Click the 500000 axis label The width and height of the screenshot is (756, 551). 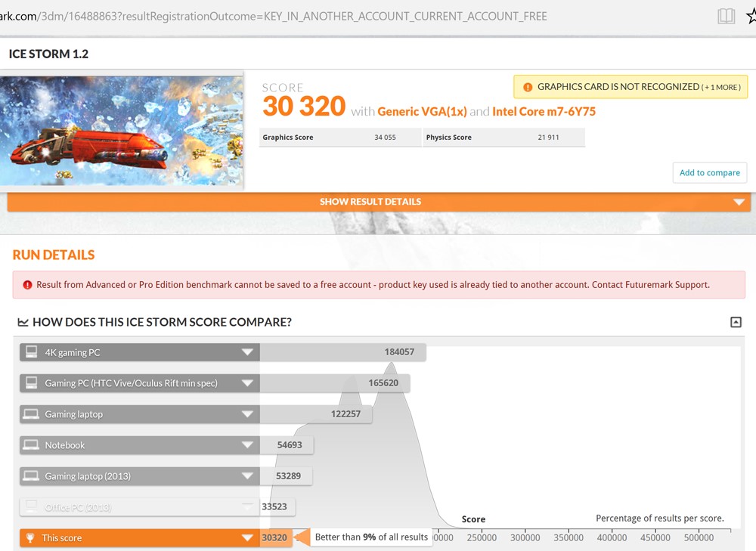[x=699, y=537]
